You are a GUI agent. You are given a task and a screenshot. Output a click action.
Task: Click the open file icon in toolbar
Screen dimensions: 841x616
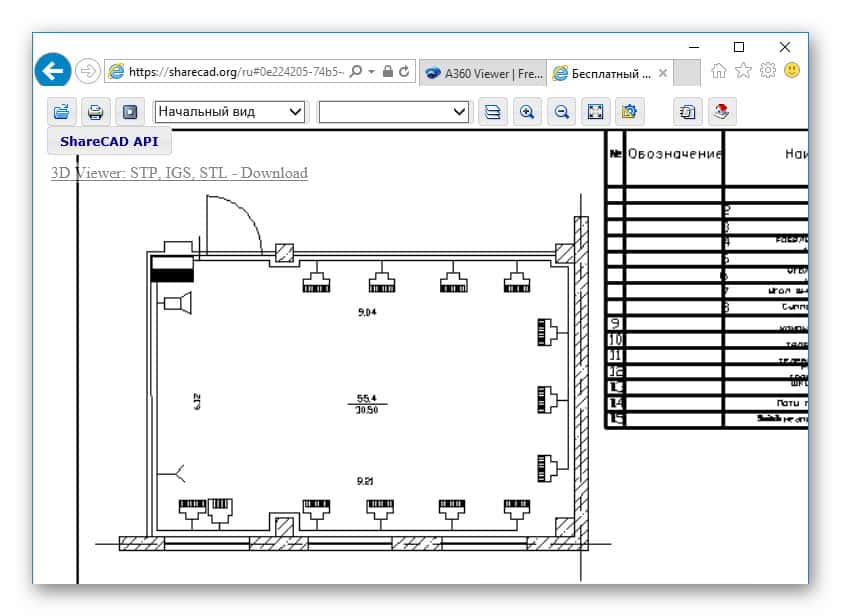(x=62, y=112)
